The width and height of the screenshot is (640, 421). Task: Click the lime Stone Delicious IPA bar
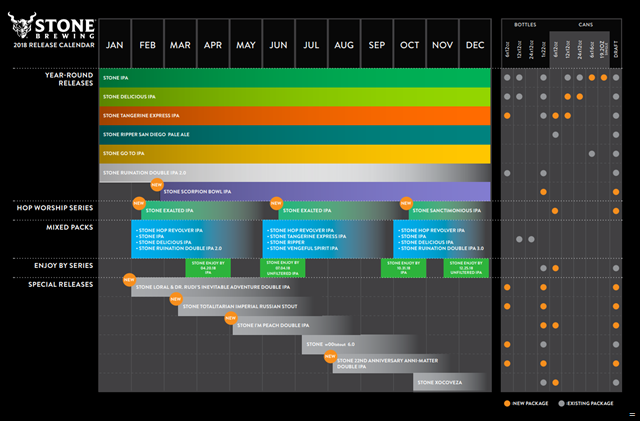295,97
